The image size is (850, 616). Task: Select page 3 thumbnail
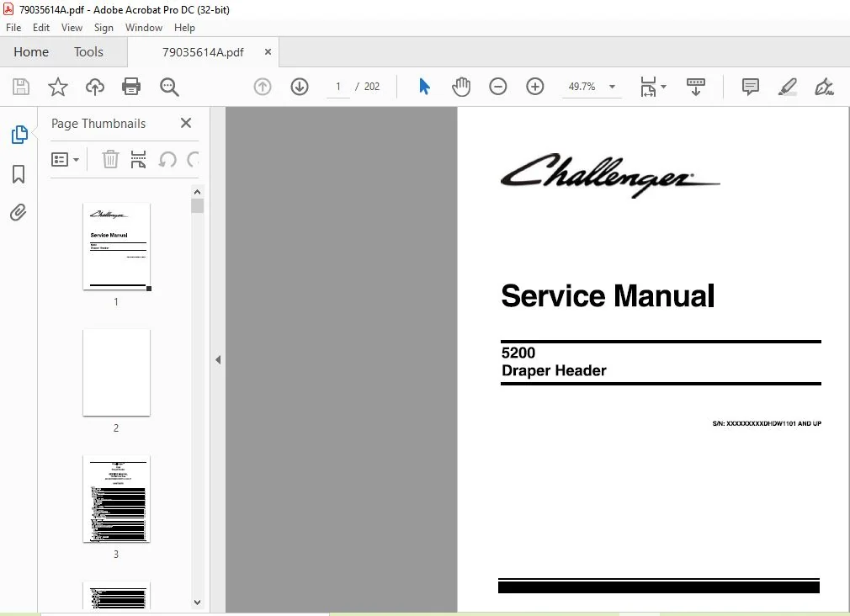click(x=116, y=499)
